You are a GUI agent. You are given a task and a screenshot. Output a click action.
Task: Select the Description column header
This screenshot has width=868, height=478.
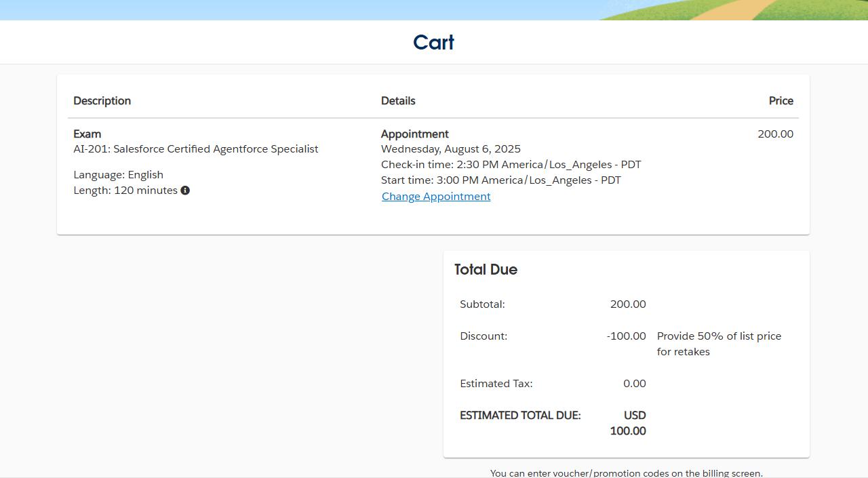[x=102, y=100]
